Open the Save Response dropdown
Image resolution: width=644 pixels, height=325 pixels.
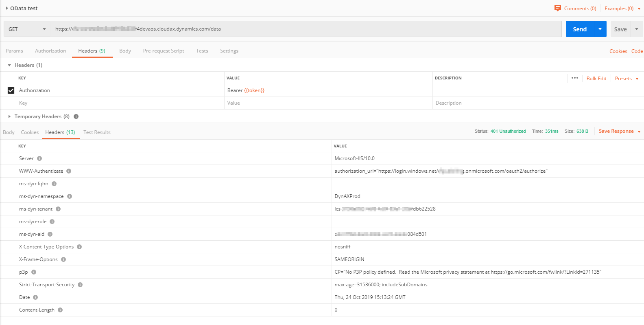click(620, 131)
